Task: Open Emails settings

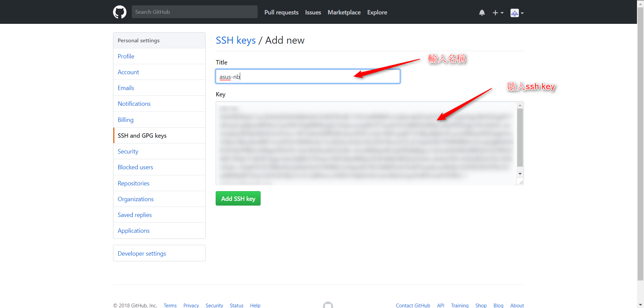Action: [x=159, y=88]
